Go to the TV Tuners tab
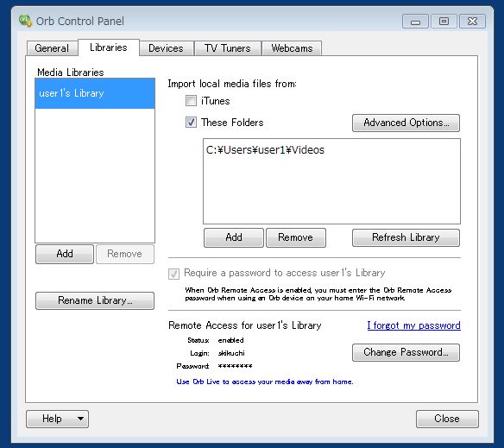The width and height of the screenshot is (504, 448). click(228, 48)
